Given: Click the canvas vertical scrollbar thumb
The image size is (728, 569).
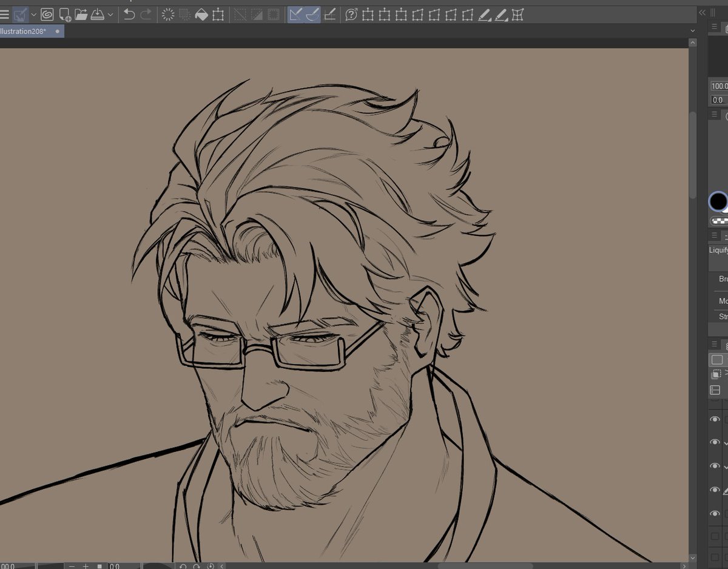Looking at the screenshot, I should click(693, 155).
